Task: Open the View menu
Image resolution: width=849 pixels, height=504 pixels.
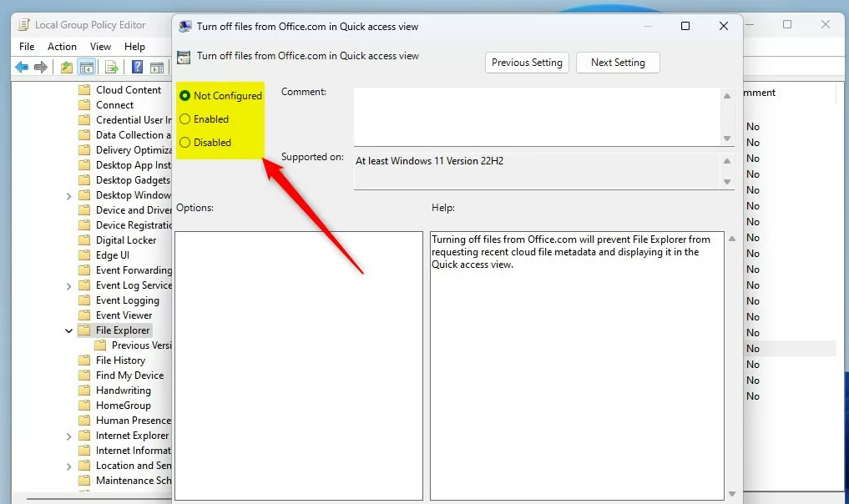Action: 100,47
